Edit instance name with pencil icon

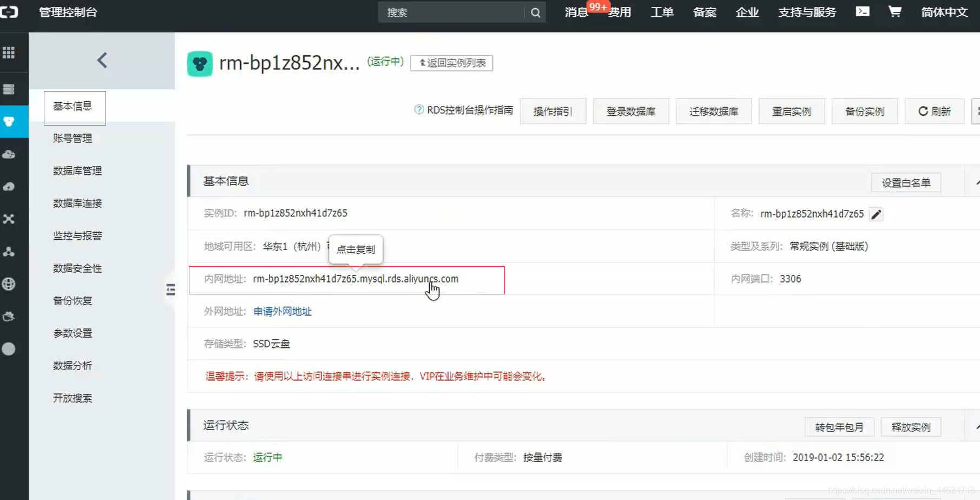[x=876, y=214]
